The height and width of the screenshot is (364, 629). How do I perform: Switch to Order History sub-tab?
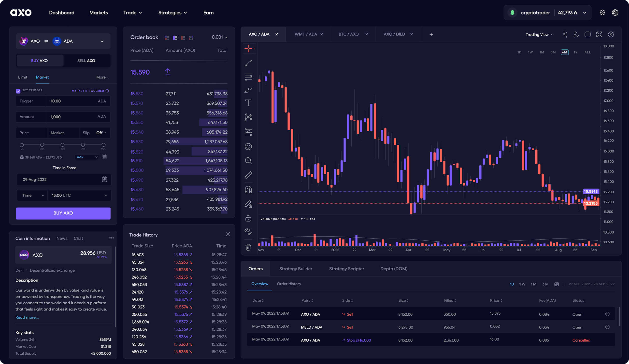pyautogui.click(x=289, y=284)
